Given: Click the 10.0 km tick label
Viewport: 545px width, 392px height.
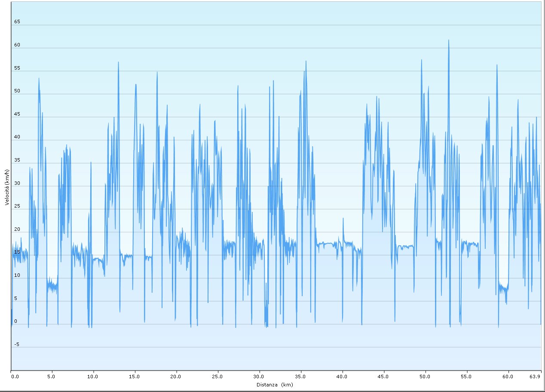Looking at the screenshot, I should click(x=93, y=377).
